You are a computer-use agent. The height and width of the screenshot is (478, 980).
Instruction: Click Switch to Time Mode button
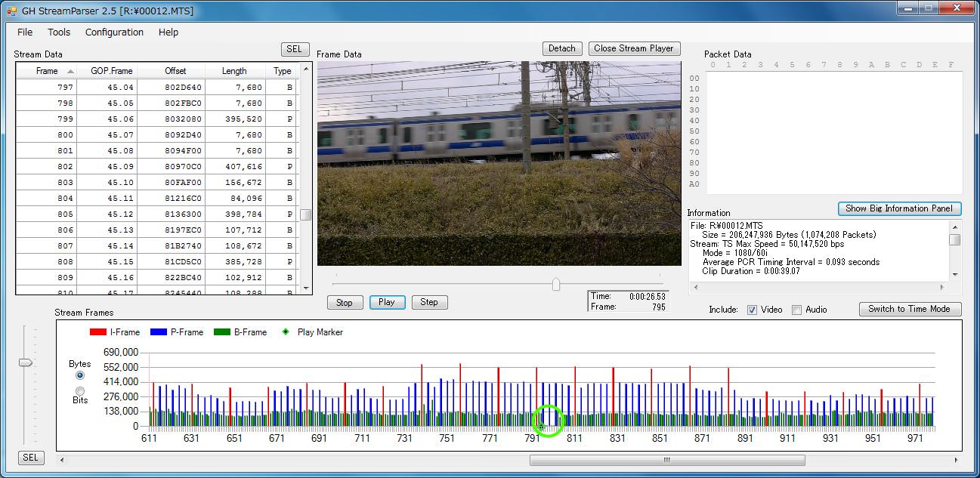tap(910, 309)
